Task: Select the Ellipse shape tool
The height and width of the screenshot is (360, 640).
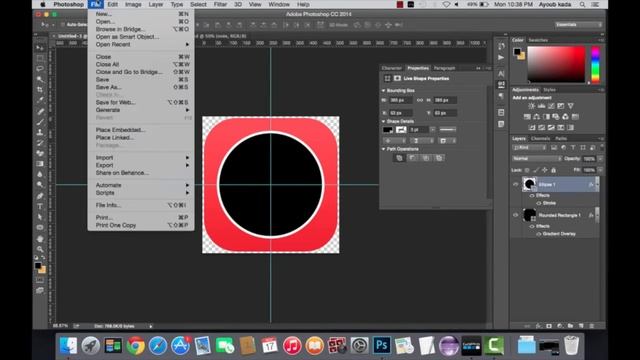Action: [x=40, y=227]
